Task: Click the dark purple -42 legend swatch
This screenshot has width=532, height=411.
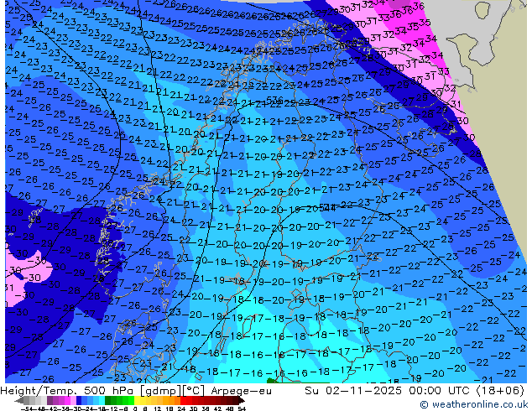Action: [x=50, y=400]
